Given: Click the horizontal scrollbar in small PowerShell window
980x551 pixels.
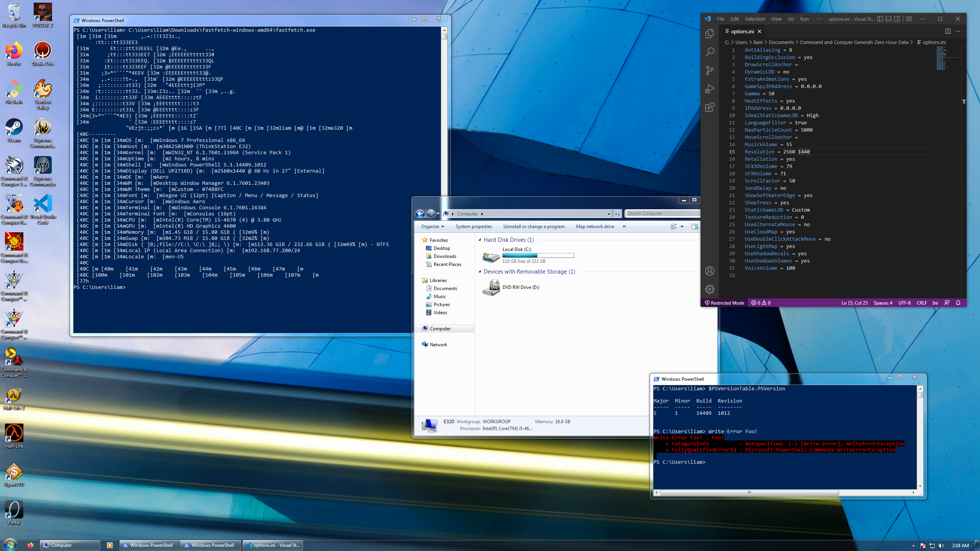Looking at the screenshot, I should 749,492.
